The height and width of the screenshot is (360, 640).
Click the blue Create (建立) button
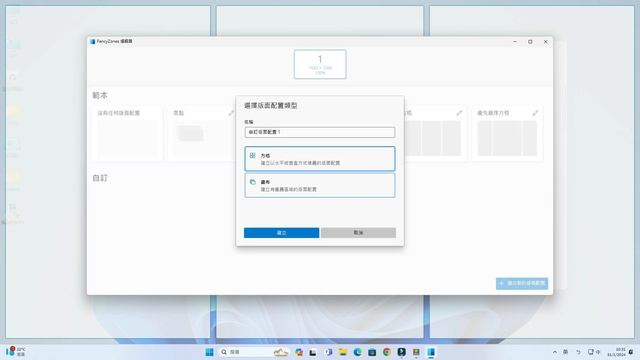coord(281,233)
